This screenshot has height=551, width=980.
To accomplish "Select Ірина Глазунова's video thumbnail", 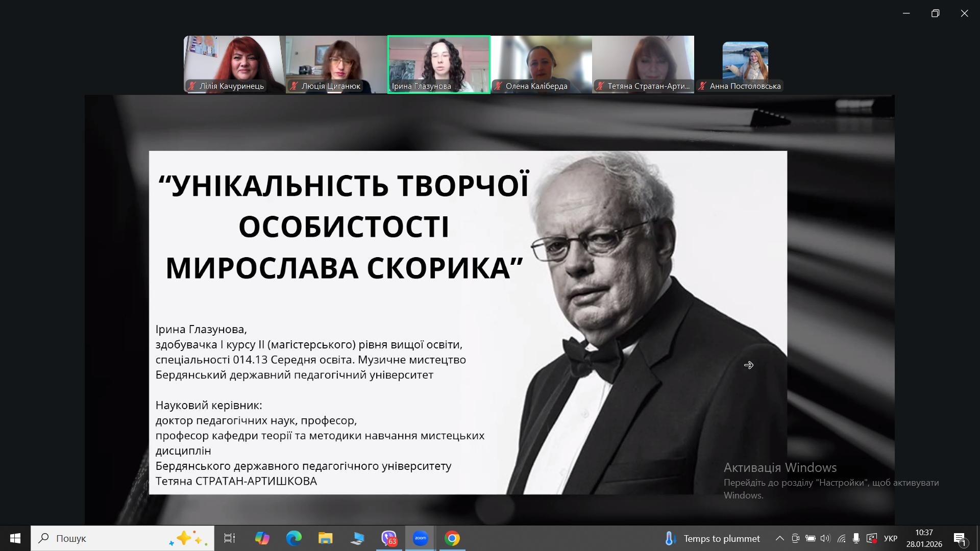I will coord(439,64).
